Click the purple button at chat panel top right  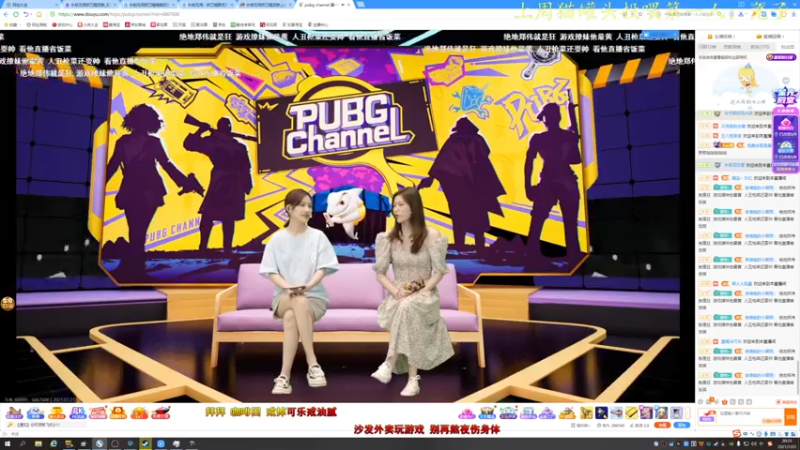point(781,57)
